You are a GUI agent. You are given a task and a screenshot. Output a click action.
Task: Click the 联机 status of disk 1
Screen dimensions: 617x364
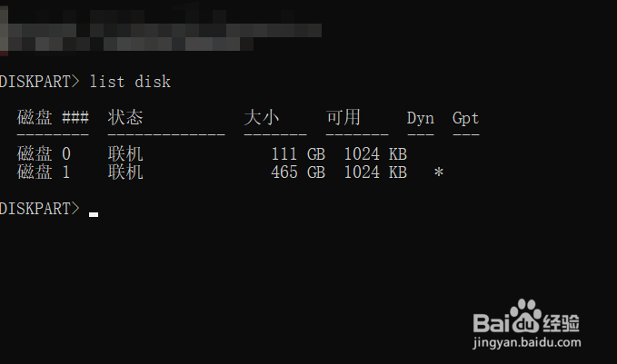(x=125, y=172)
